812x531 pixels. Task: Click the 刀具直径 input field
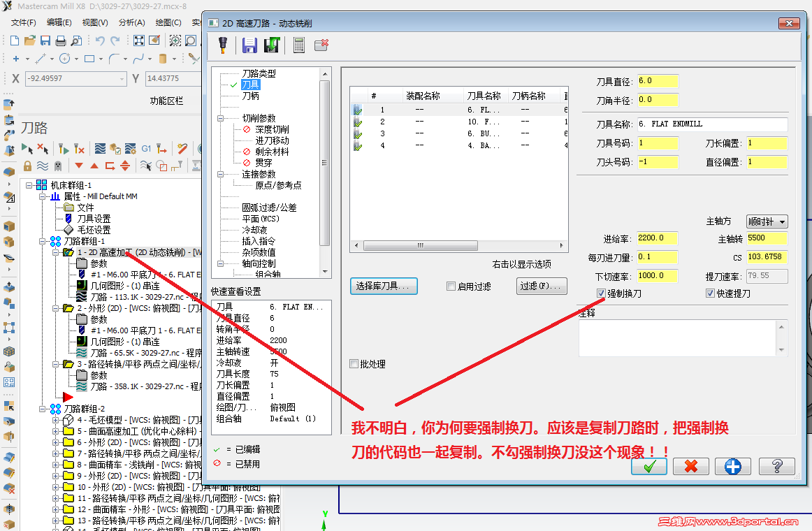tap(658, 81)
